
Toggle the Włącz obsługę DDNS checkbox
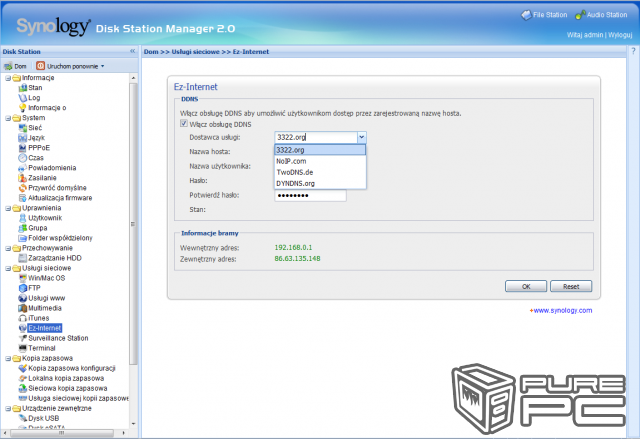[184, 124]
